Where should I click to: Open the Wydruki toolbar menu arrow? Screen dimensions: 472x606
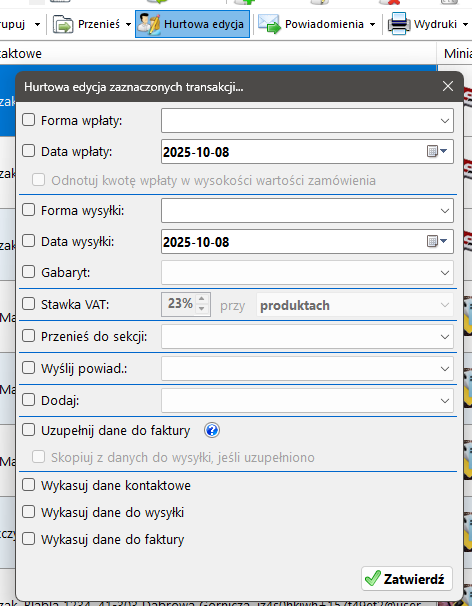465,25
